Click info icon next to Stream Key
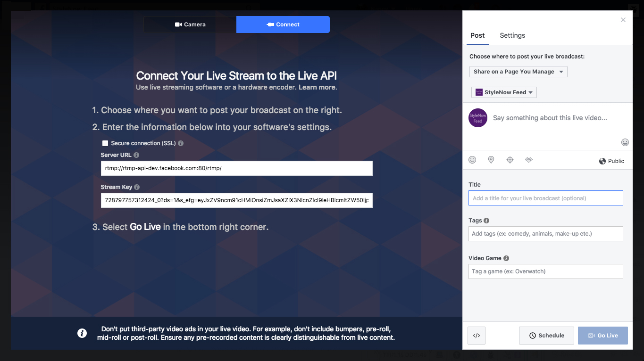 [x=137, y=187]
